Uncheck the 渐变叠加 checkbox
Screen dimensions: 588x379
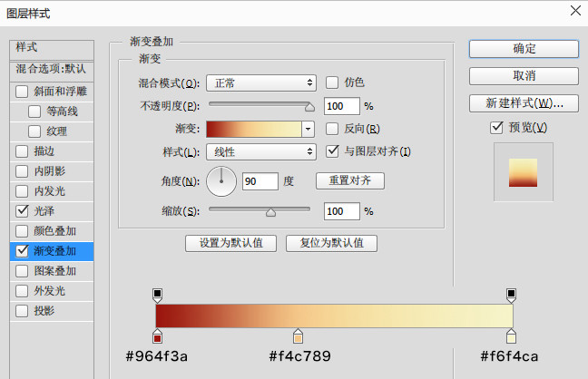click(x=22, y=251)
